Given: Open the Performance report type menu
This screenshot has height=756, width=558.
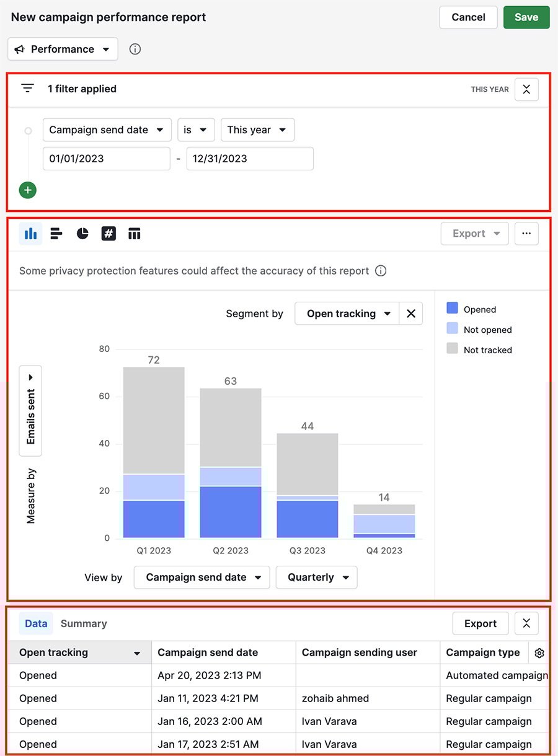Looking at the screenshot, I should coord(62,49).
